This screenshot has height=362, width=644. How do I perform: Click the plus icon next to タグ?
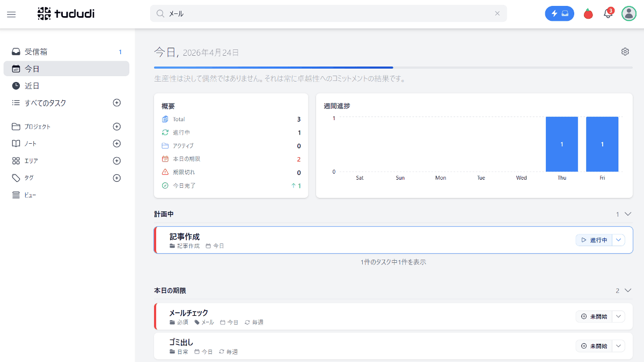116,178
